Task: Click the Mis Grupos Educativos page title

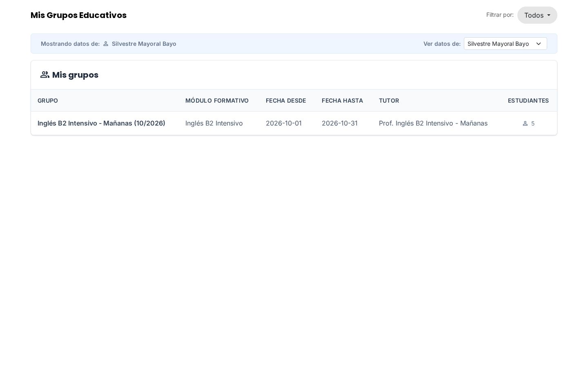Action: click(x=78, y=15)
